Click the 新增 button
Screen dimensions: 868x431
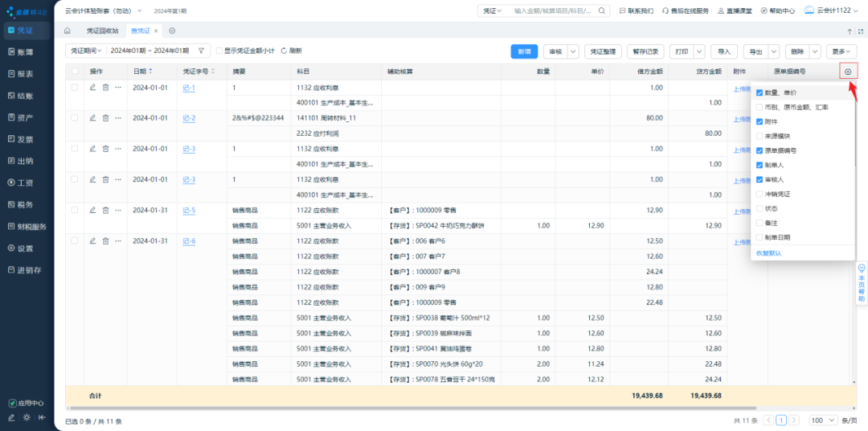tap(524, 51)
